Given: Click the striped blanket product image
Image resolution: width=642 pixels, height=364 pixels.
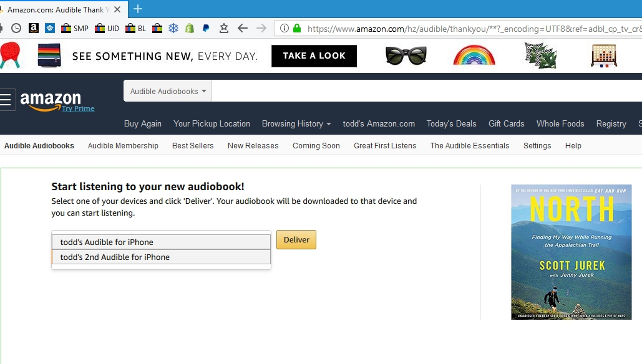Looking at the screenshot, I should pyautogui.click(x=49, y=55).
